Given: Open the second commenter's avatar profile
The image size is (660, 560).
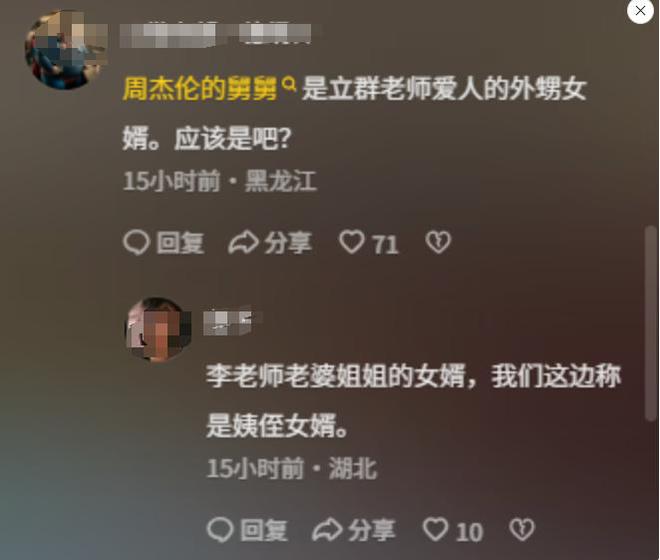Looking at the screenshot, I should (158, 329).
